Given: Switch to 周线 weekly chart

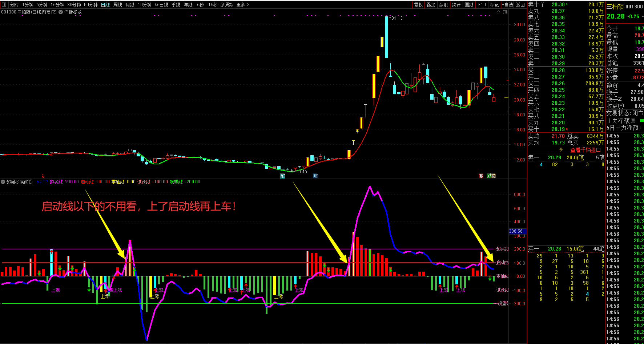Looking at the screenshot, I should 118,5.
